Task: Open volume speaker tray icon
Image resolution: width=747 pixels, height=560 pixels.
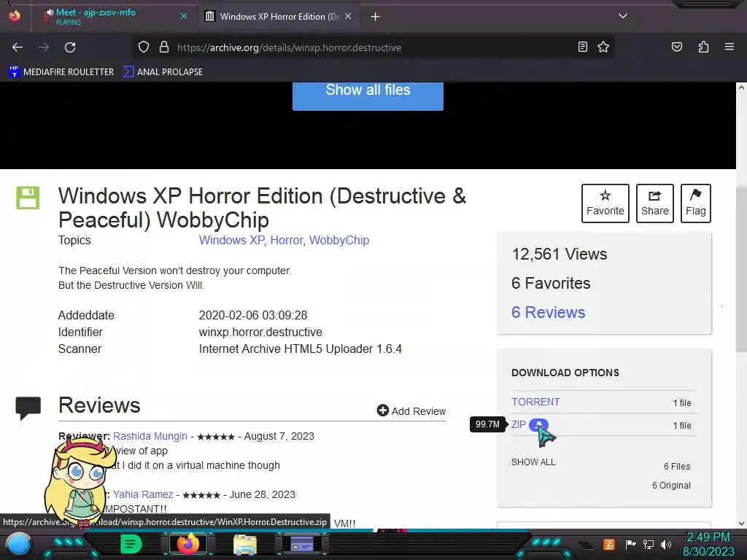Action: click(666, 544)
